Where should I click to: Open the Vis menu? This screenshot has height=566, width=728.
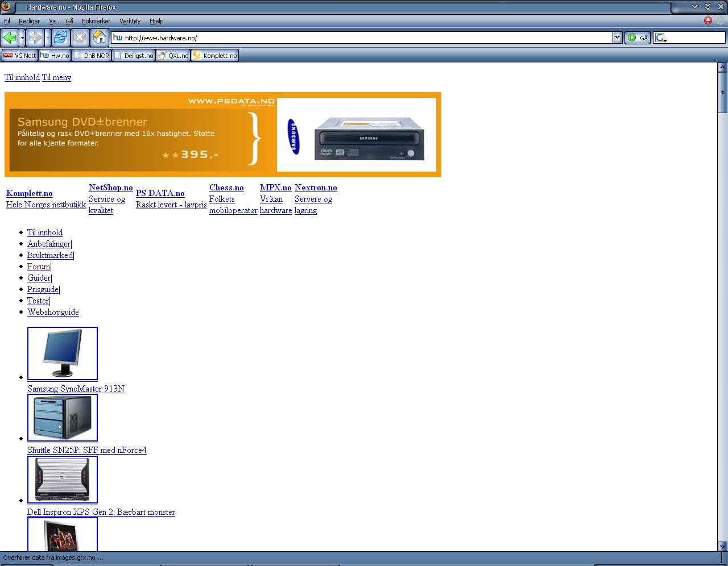[52, 21]
